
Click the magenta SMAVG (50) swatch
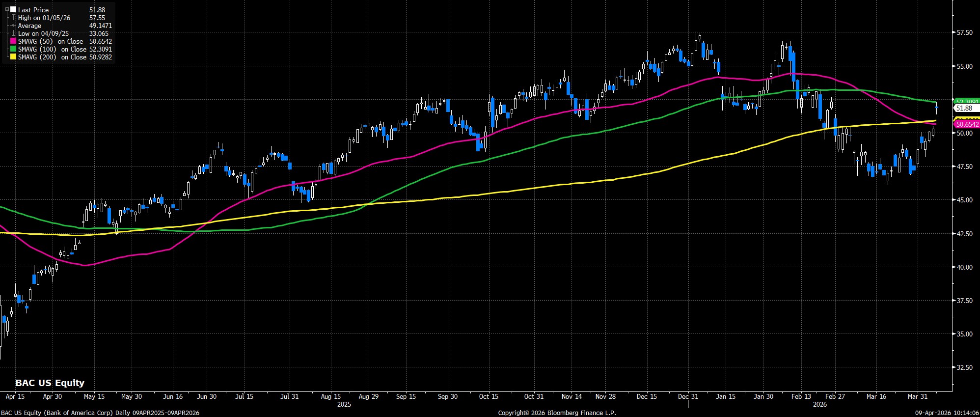[x=13, y=41]
